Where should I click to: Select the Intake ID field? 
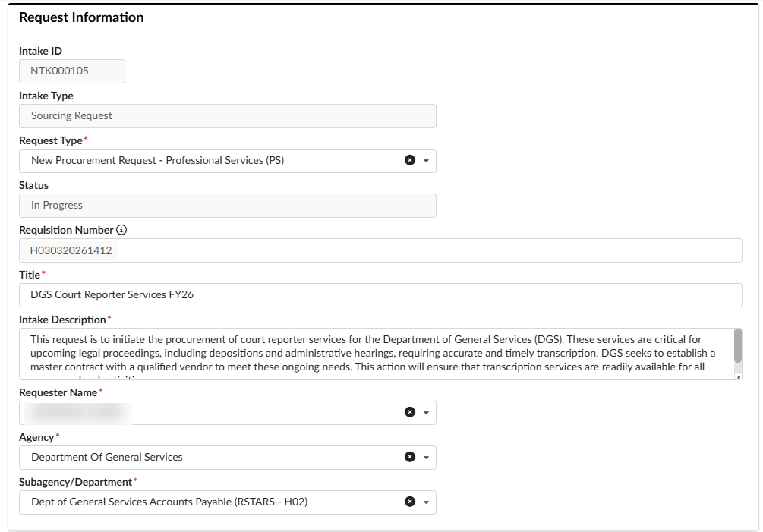[x=73, y=71]
